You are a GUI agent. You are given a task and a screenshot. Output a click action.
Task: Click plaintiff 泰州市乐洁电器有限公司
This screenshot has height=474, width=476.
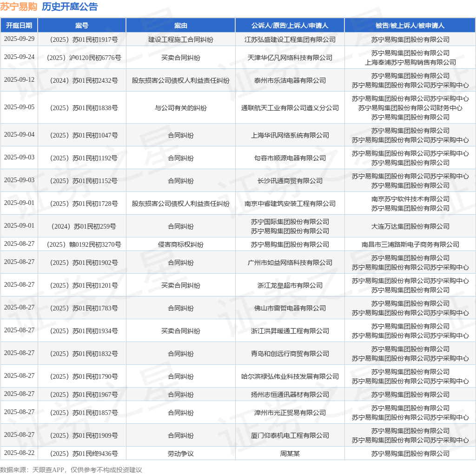tap(290, 80)
